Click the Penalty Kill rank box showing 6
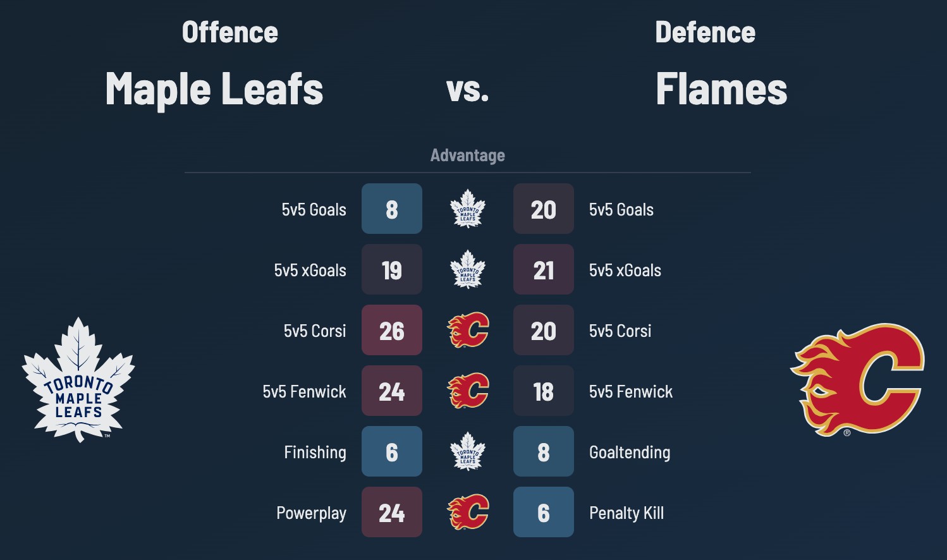 (x=544, y=512)
